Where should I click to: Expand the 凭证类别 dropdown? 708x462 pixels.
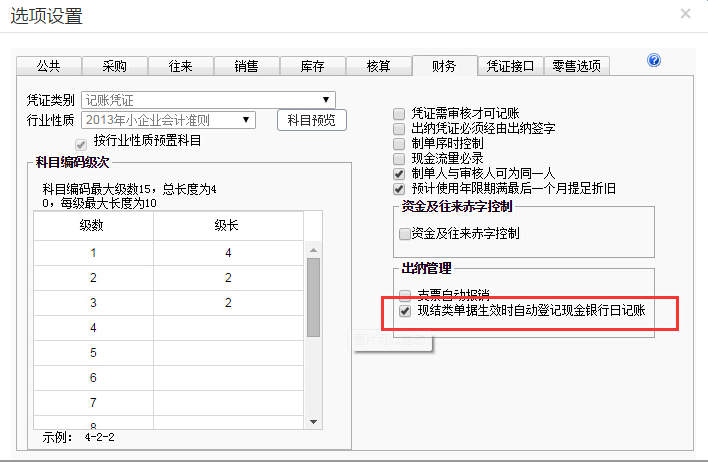point(326,100)
